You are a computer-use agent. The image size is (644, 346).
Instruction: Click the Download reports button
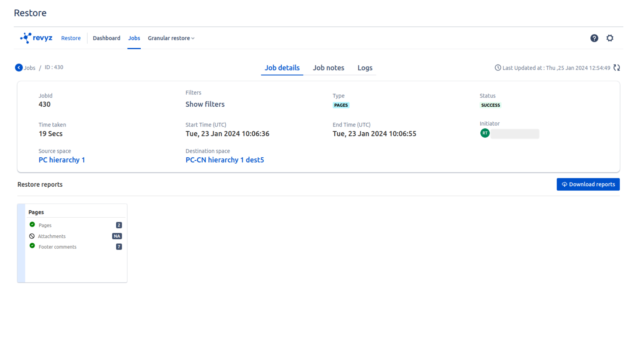[x=588, y=184]
